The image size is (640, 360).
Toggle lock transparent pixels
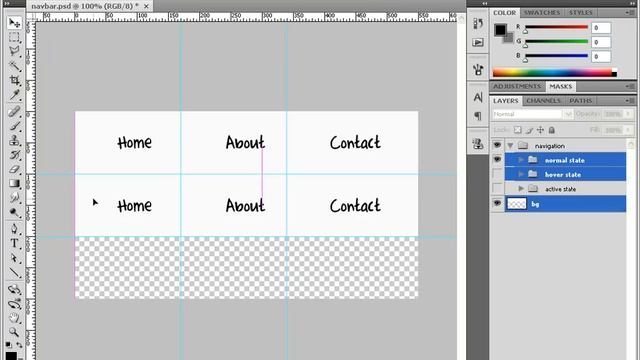(518, 130)
